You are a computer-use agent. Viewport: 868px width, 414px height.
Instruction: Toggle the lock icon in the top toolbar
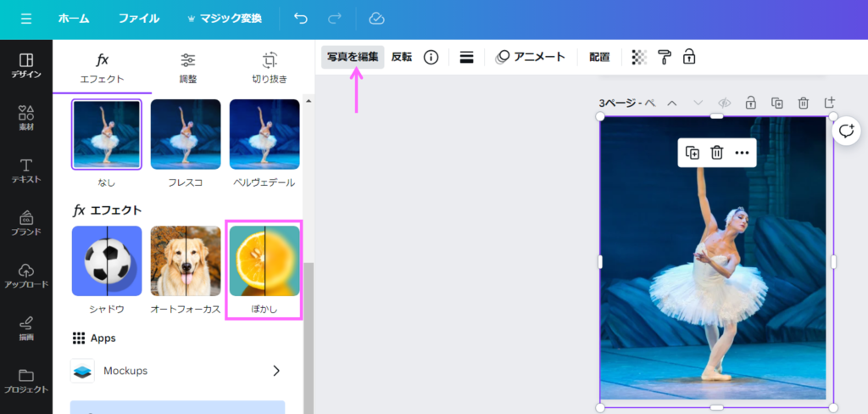tap(689, 57)
